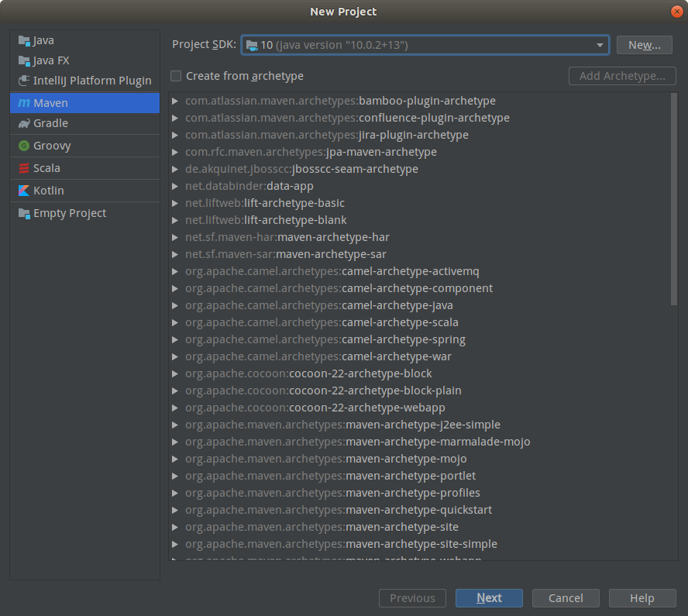Click the Next button

(x=489, y=598)
